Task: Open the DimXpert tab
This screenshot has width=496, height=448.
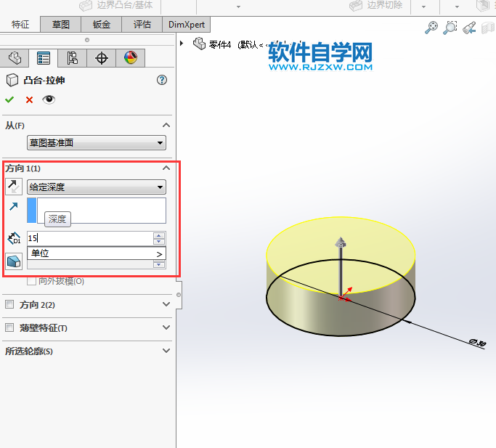Action: pos(187,25)
